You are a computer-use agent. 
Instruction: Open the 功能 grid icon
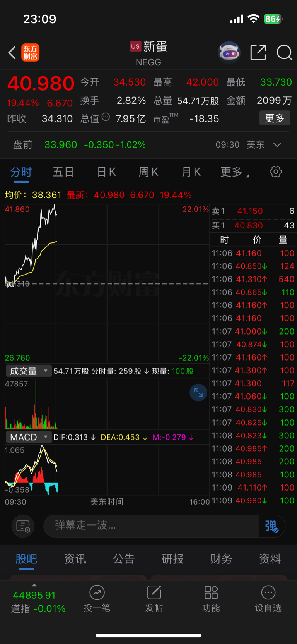(211, 592)
